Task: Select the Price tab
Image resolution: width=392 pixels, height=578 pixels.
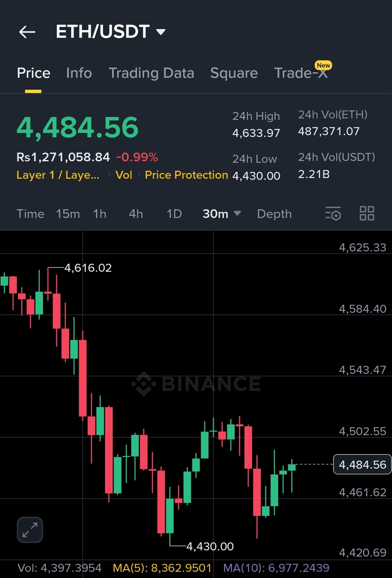Action: tap(33, 73)
